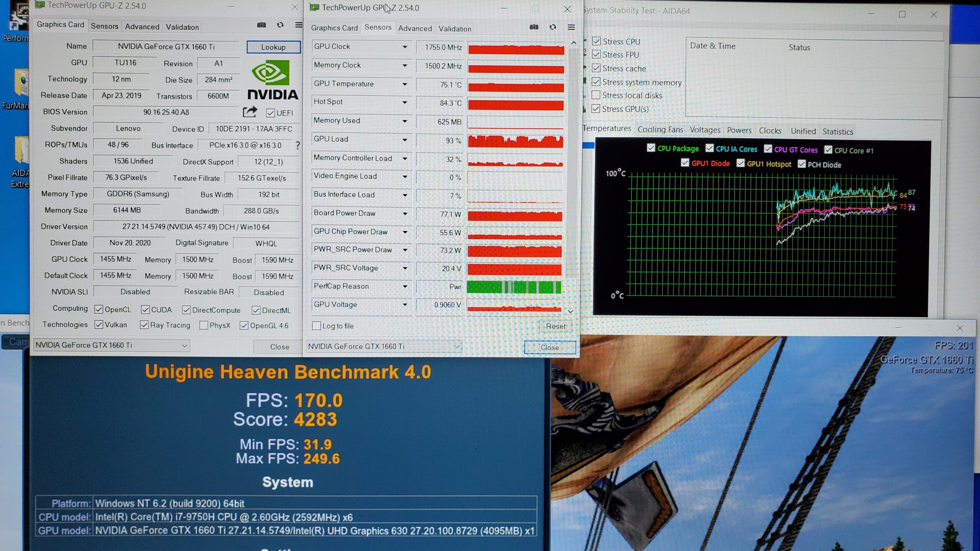Open the hamburger menu in Sensors window
This screenshot has height=551, width=980.
click(571, 27)
